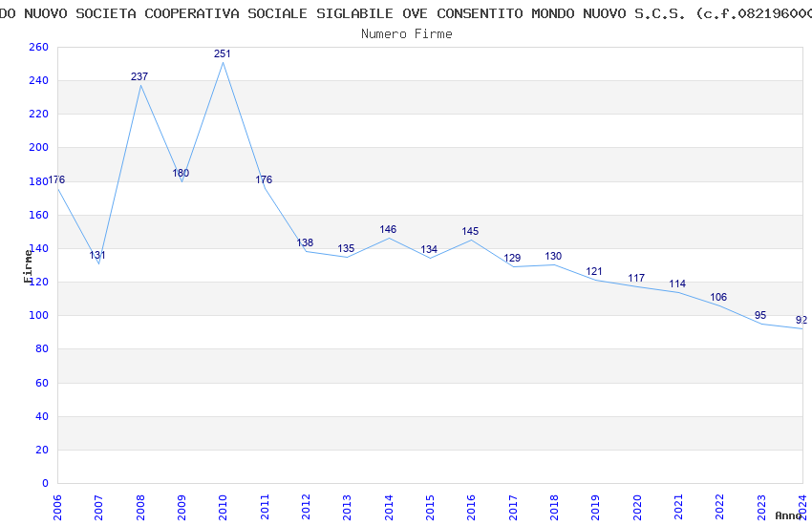Viewport: 812px width, 525px height.
Task: Click the x-axis year label 2019
Action: pyautogui.click(x=595, y=508)
